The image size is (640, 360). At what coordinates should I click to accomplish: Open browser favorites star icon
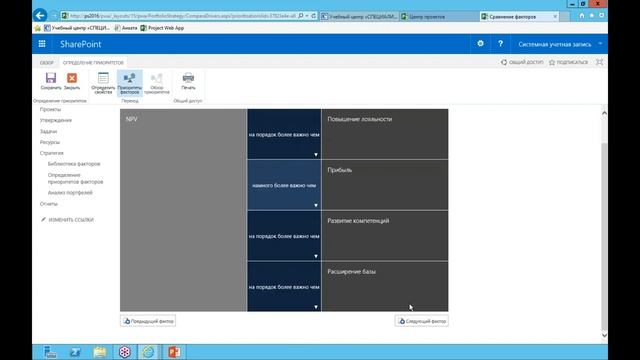pos(591,16)
